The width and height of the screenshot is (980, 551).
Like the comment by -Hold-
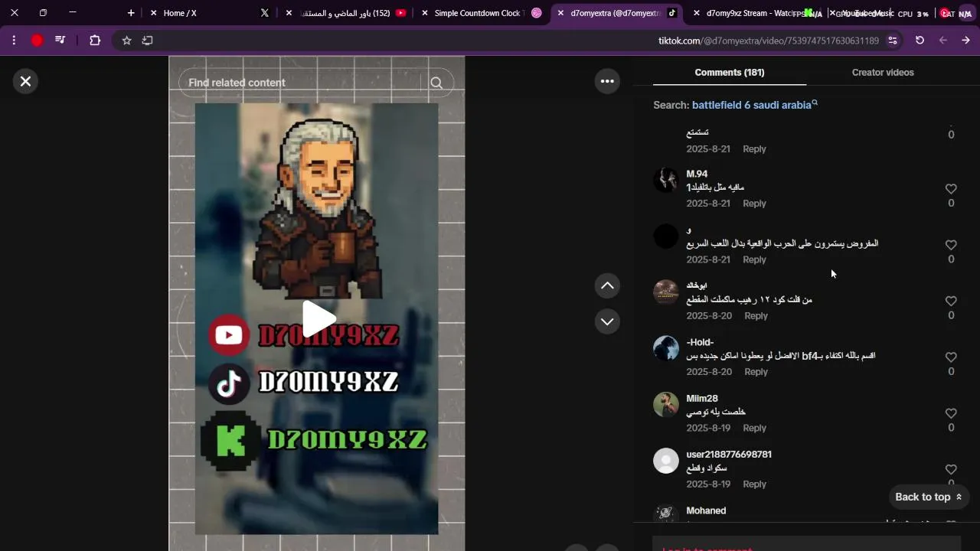coord(951,357)
